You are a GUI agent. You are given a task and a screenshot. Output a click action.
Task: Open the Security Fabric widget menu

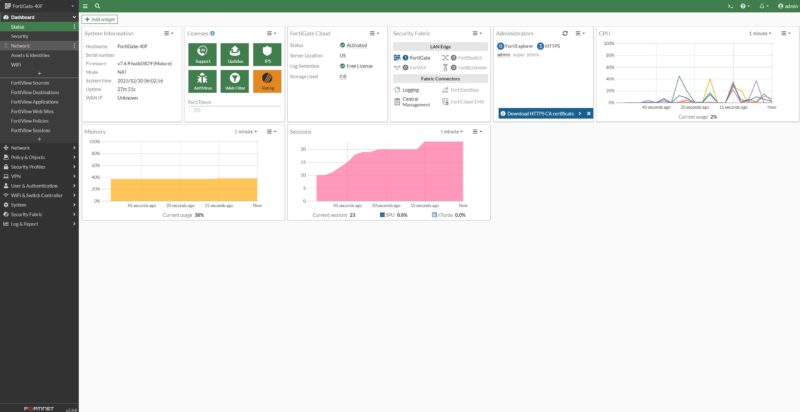[477, 33]
